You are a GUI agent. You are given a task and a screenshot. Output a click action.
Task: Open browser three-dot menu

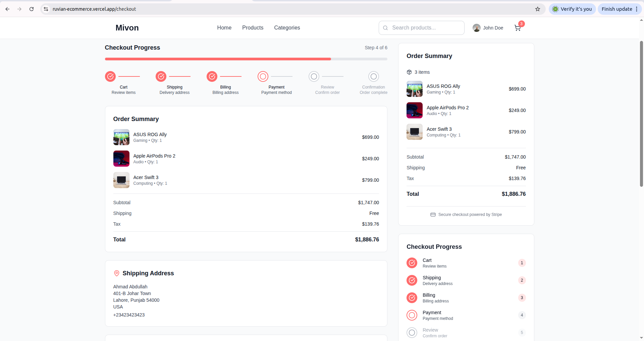(x=637, y=9)
